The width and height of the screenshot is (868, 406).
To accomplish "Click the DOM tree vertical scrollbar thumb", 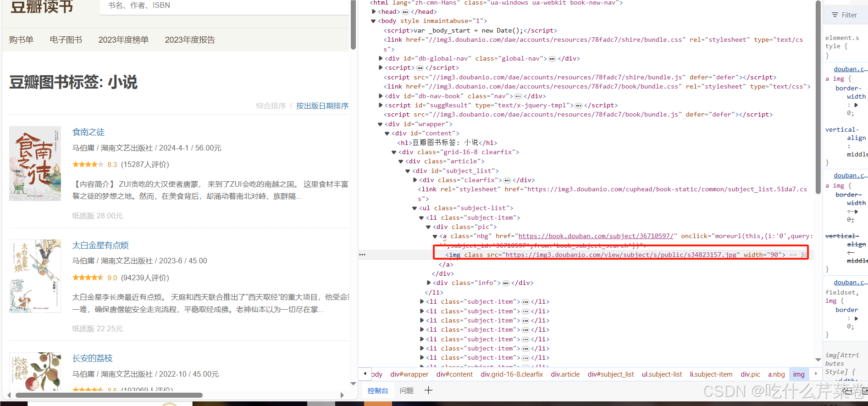I will click(x=818, y=97).
